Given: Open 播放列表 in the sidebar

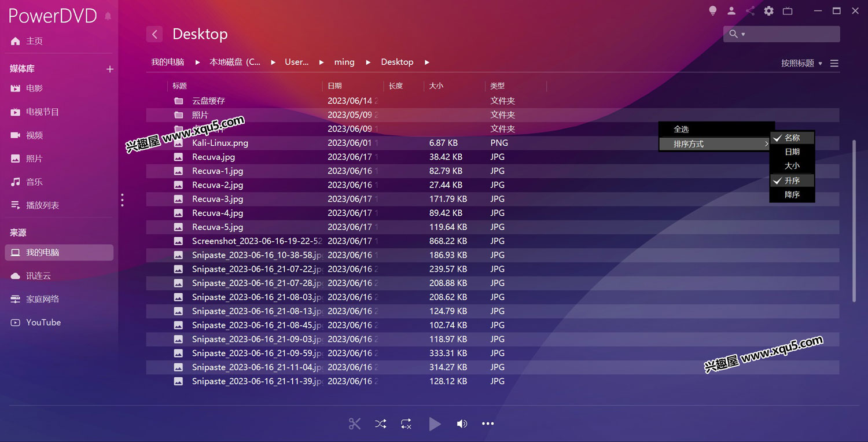Looking at the screenshot, I should pos(35,205).
